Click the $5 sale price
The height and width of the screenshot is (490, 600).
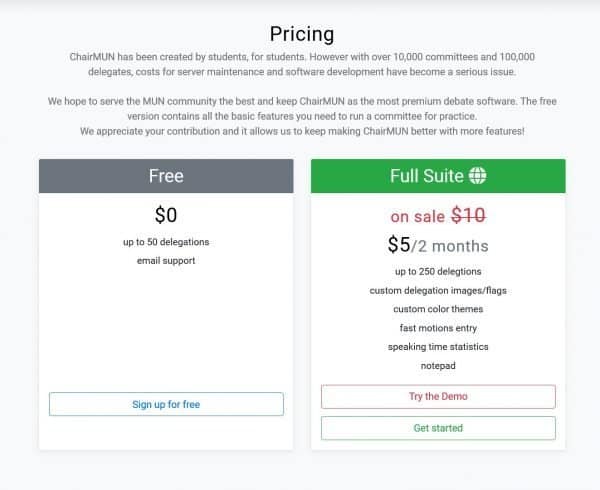399,245
